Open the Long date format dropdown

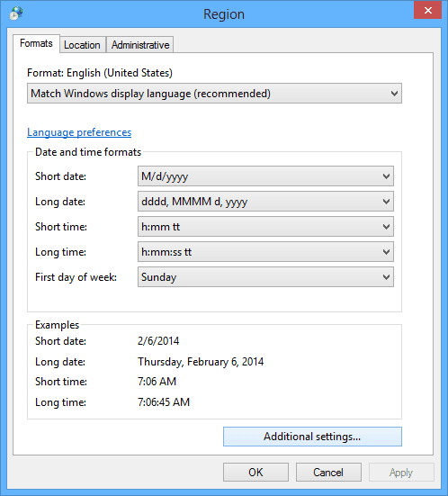pos(265,201)
